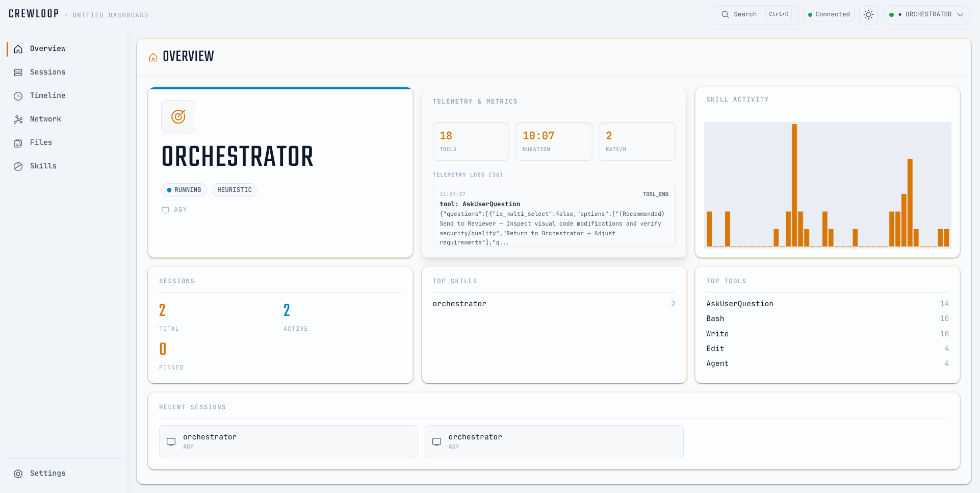Click the Overview home icon in sidebar
This screenshot has height=493, width=980.
[x=18, y=49]
